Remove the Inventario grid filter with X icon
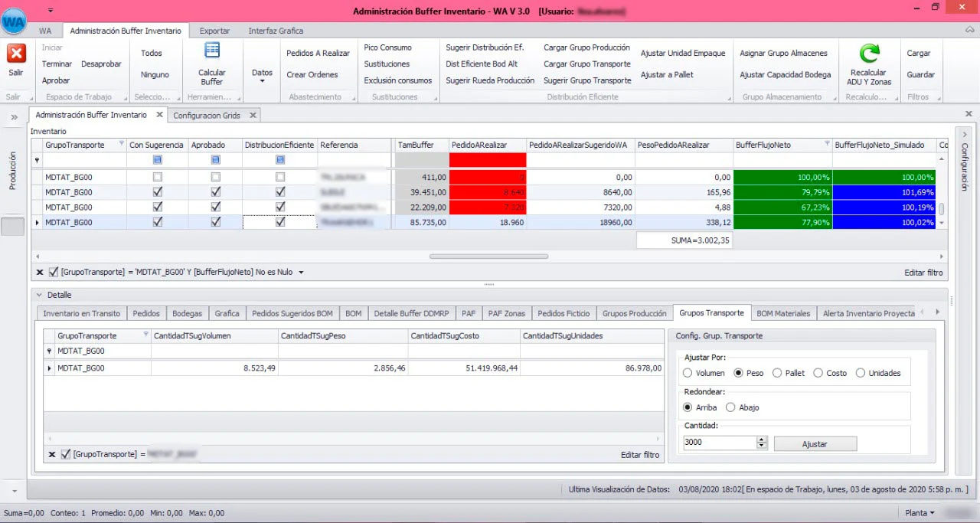Image resolution: width=980 pixels, height=523 pixels. pos(40,272)
